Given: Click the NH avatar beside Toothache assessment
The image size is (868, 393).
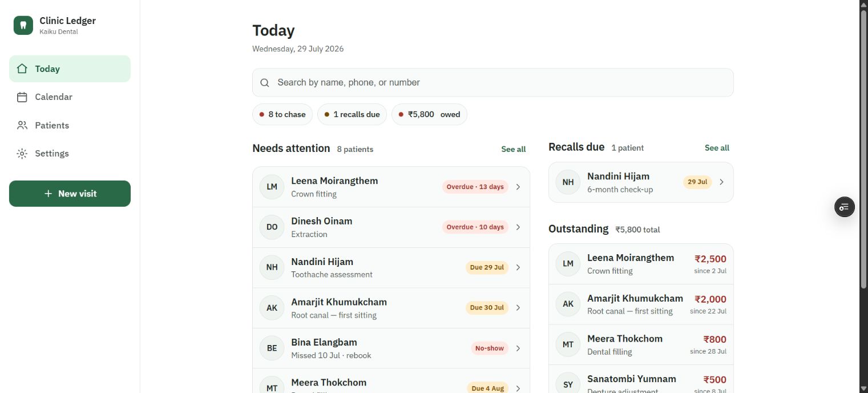Looking at the screenshot, I should click(x=272, y=267).
